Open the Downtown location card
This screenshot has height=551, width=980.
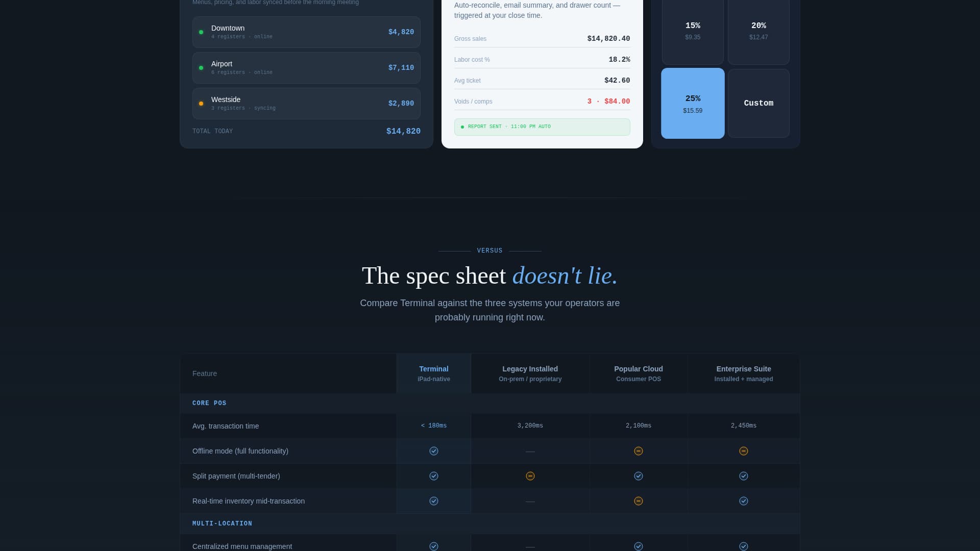tap(306, 32)
